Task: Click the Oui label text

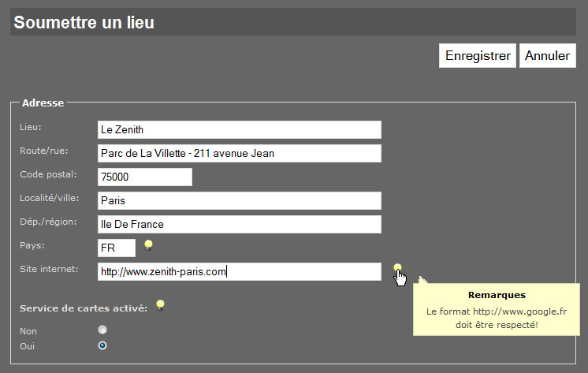Action: point(27,346)
